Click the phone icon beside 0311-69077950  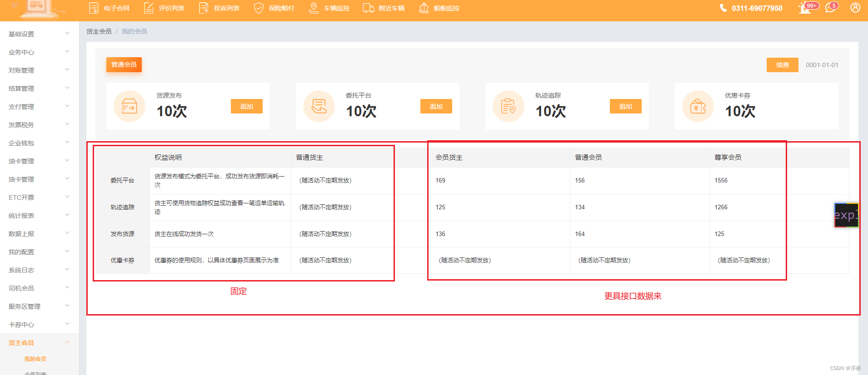click(x=723, y=8)
